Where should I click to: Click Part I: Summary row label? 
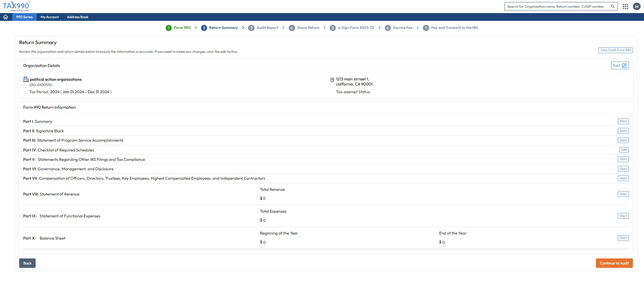[38, 121]
